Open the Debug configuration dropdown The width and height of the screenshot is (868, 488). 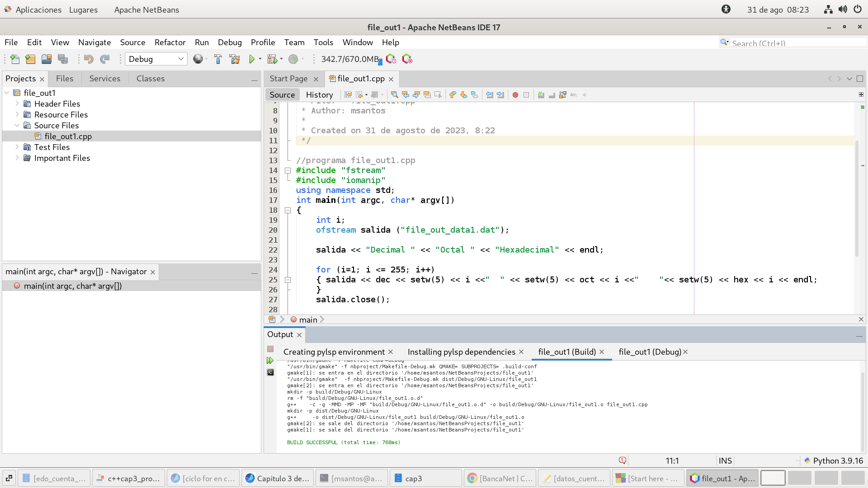(156, 59)
